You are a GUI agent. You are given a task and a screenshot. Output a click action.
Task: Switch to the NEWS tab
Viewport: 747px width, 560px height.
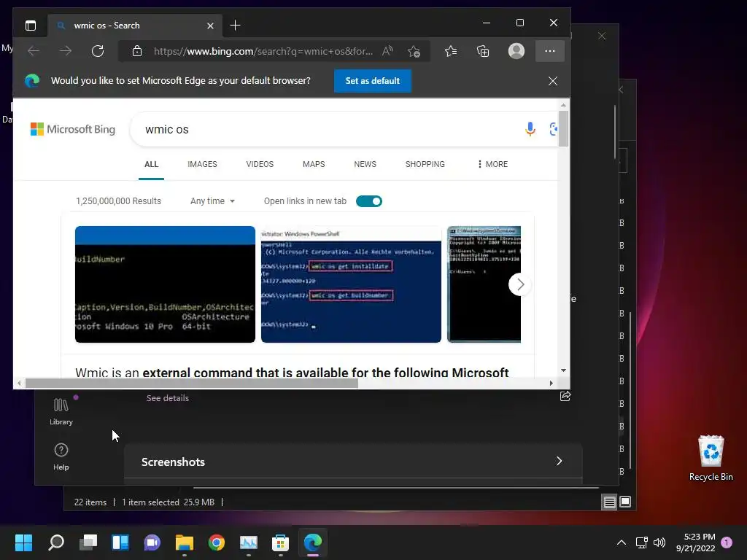click(x=365, y=164)
